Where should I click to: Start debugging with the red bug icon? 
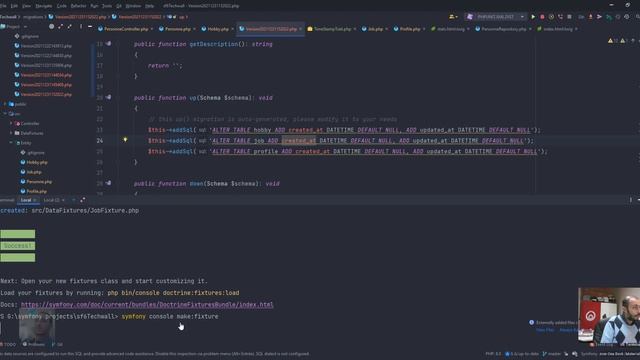542,17
